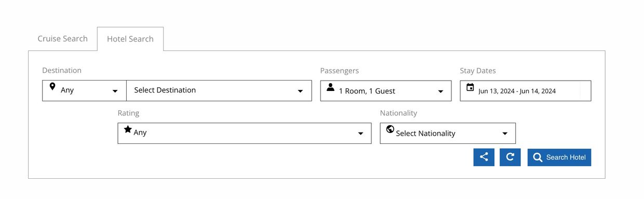Click the Search Hotel button
The width and height of the screenshot is (644, 199).
point(559,157)
